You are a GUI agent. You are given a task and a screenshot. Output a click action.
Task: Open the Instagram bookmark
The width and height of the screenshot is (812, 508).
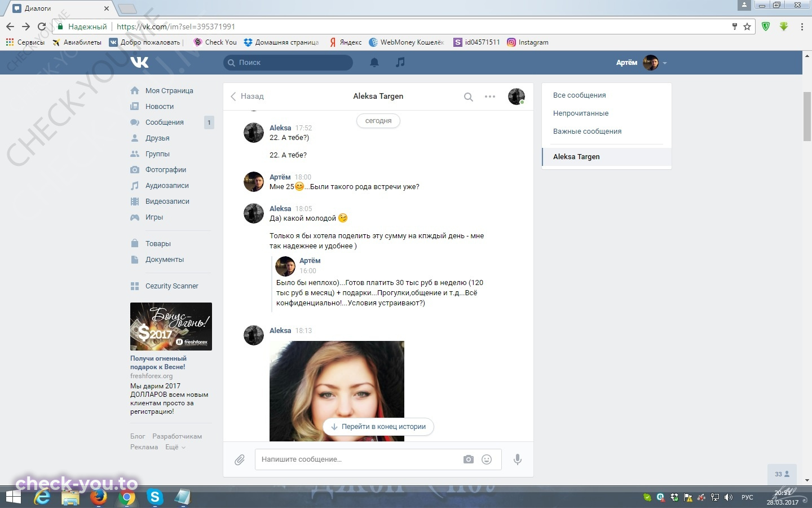[x=527, y=42]
